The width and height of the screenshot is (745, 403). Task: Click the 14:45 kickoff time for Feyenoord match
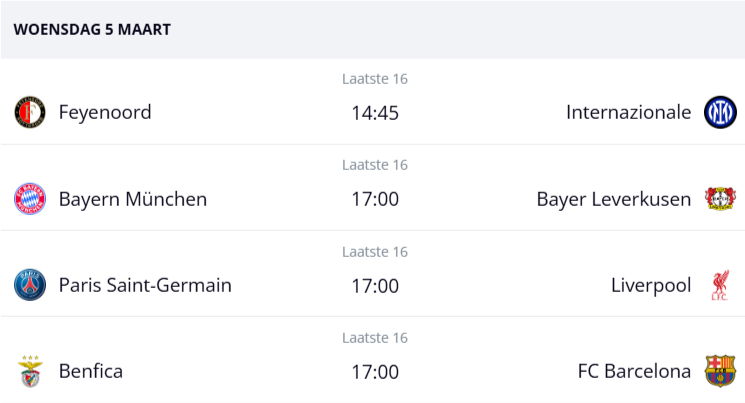point(375,113)
